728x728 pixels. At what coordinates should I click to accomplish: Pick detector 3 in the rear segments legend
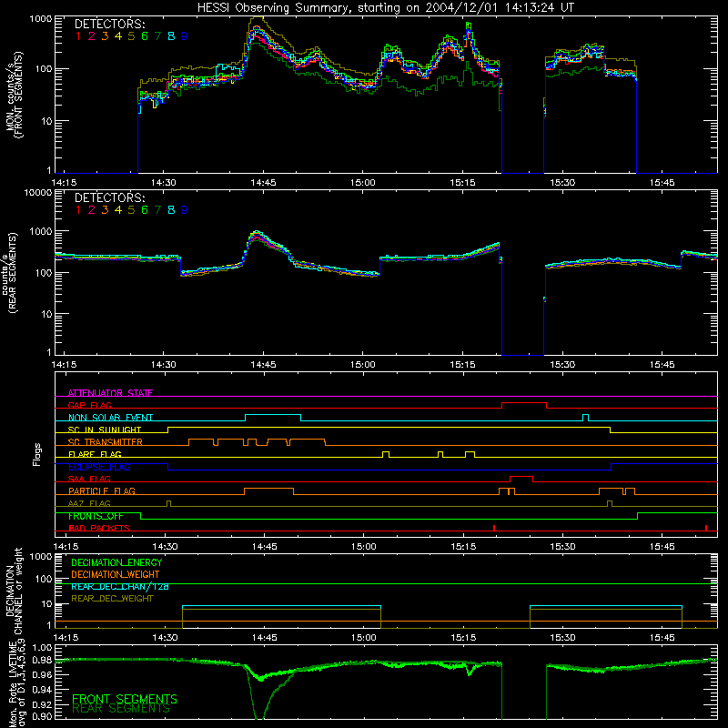105,210
